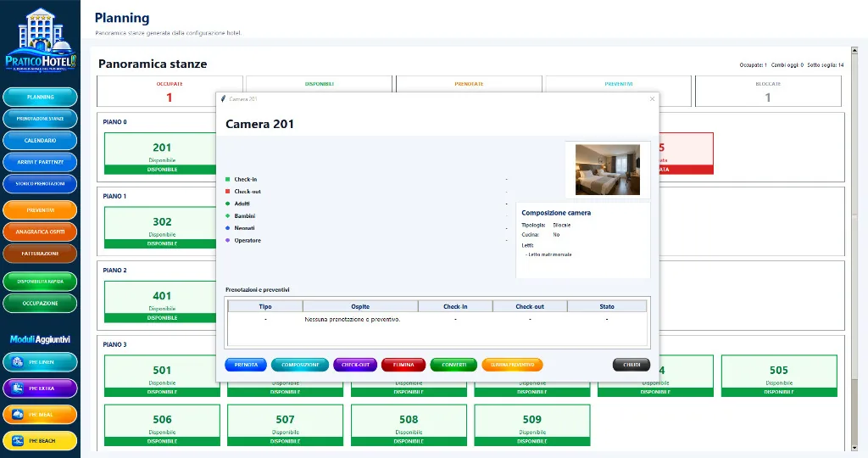Image resolution: width=868 pixels, height=458 pixels.
Task: Click the Check-out table column header
Action: point(530,306)
